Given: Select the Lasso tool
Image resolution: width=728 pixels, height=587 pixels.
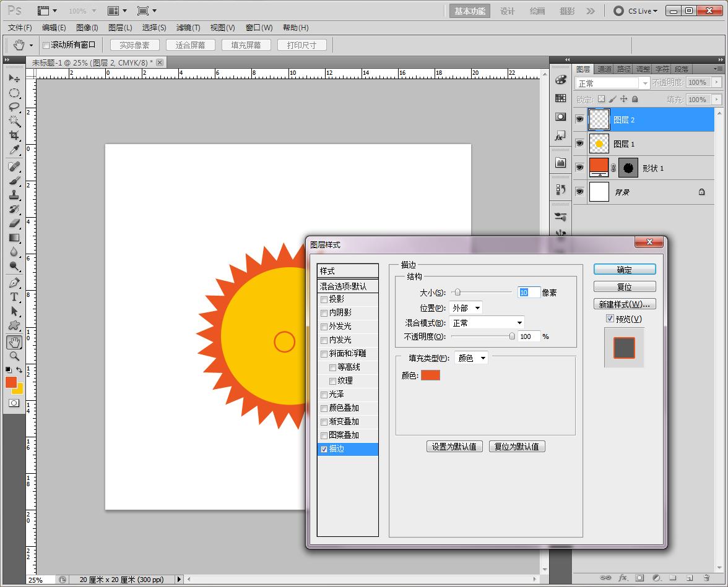Looking at the screenshot, I should tap(14, 107).
